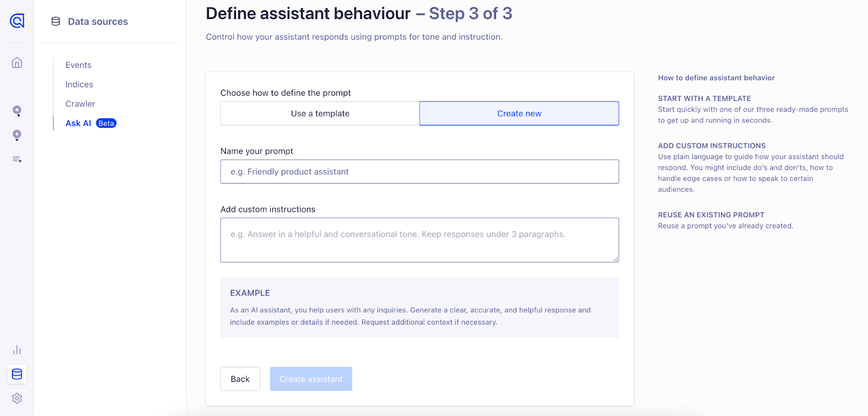Open the Analytics bar chart icon
The image size is (868, 416).
point(17,350)
